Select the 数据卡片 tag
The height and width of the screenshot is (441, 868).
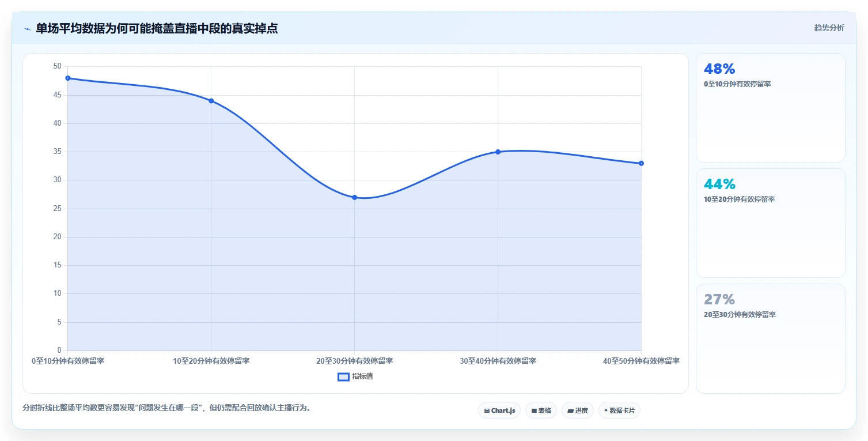(x=619, y=410)
